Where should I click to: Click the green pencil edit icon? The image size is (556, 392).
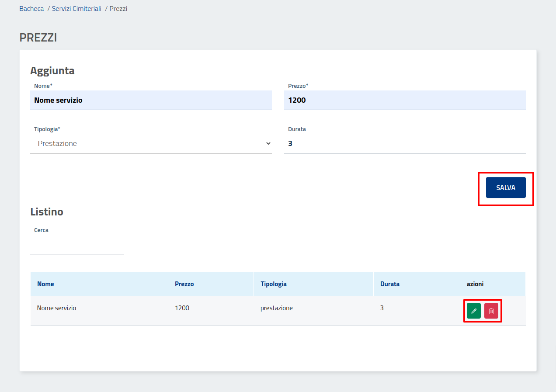473,311
